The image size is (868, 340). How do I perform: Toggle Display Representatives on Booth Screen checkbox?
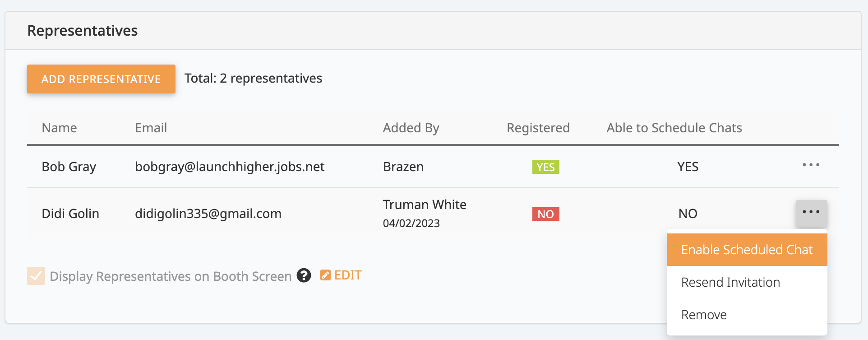pos(36,276)
